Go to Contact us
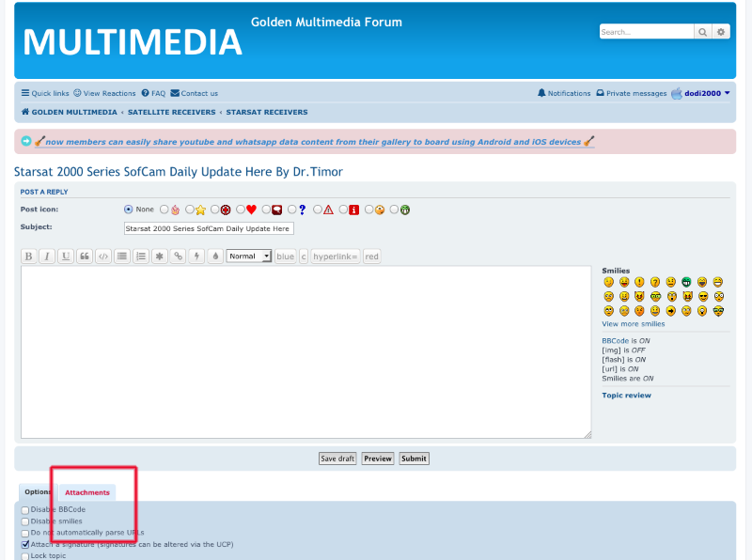Image resolution: width=752 pixels, height=560 pixels. (195, 93)
